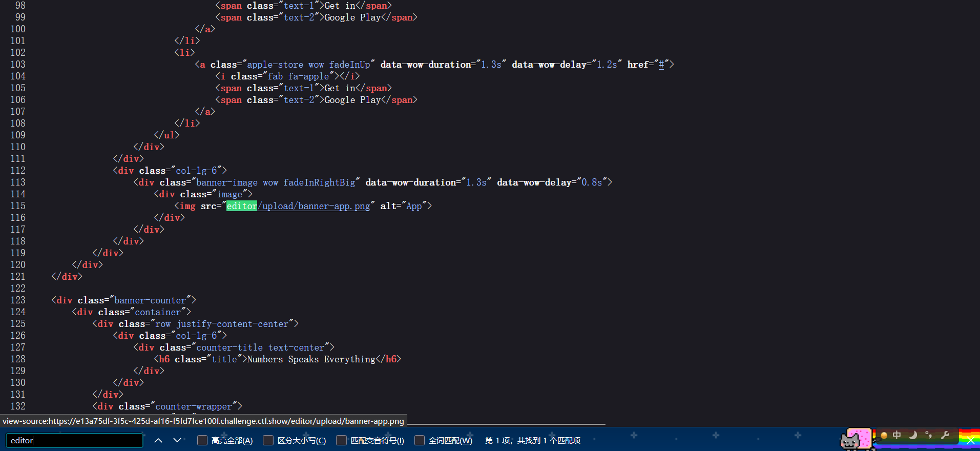Viewport: 980px width, 451px height.
Task: Click the find status "第 1 项，共找到 1 个匹配项"
Action: 533,441
